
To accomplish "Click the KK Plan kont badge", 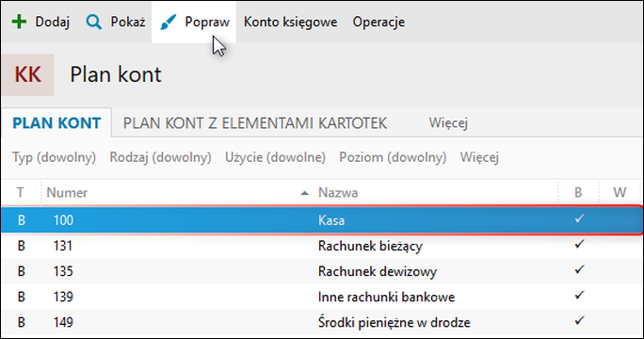I will (27, 74).
